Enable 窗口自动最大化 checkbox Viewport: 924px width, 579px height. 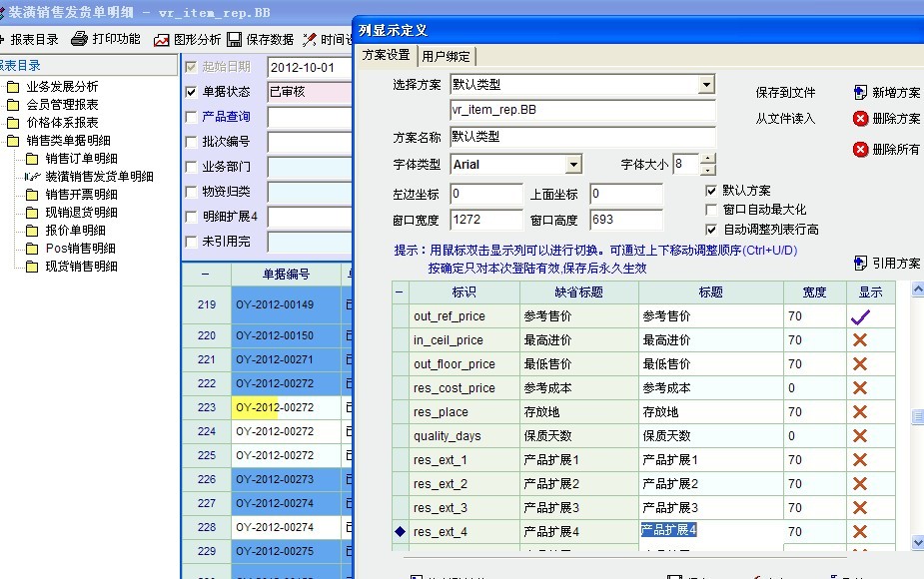tap(711, 210)
